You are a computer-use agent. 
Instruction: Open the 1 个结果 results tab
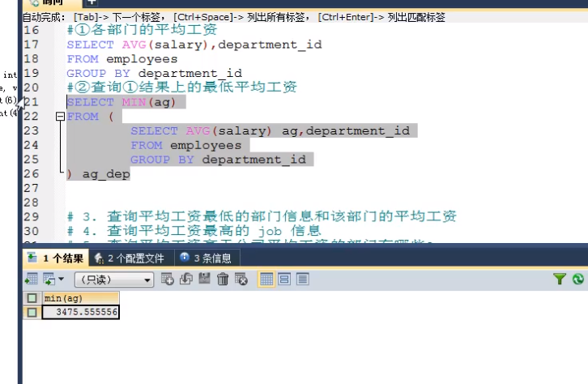pos(56,258)
